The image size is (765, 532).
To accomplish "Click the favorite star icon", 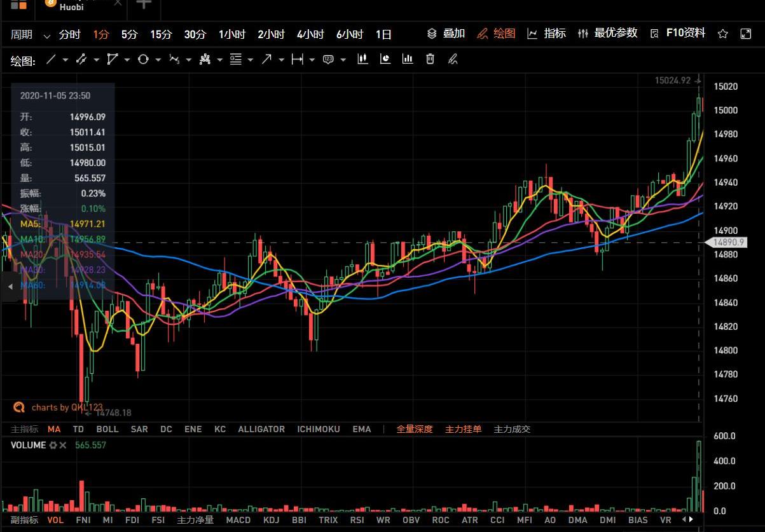I will pos(722,34).
